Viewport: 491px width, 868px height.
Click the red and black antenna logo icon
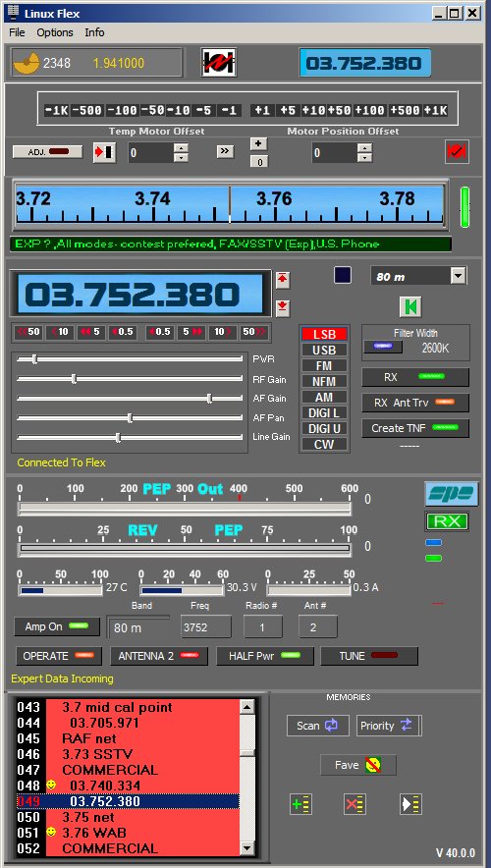click(x=219, y=62)
